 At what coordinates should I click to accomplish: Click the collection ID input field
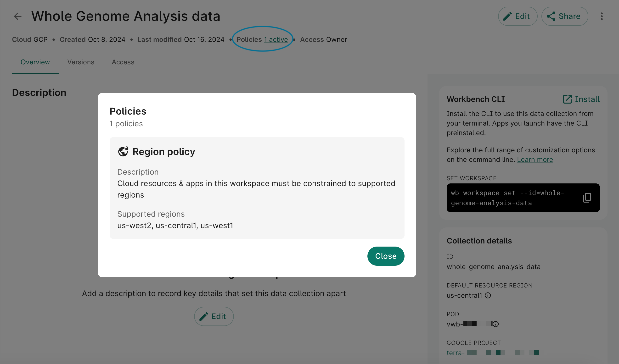coord(493,266)
